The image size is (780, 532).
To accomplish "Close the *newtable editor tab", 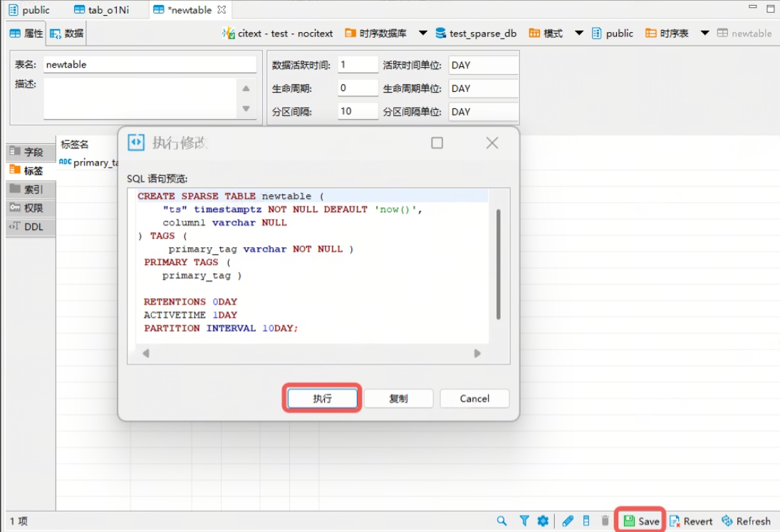I will (x=222, y=9).
